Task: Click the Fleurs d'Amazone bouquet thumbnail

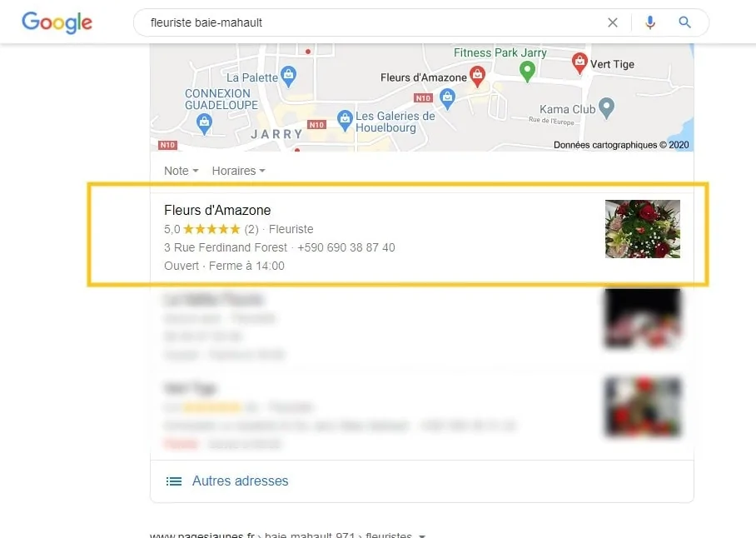Action: [x=643, y=229]
